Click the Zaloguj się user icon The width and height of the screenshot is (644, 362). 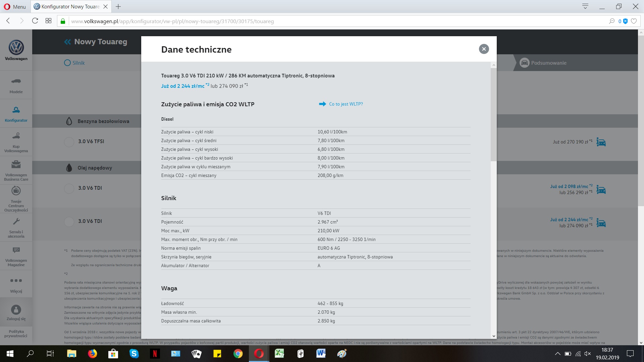coord(16,310)
